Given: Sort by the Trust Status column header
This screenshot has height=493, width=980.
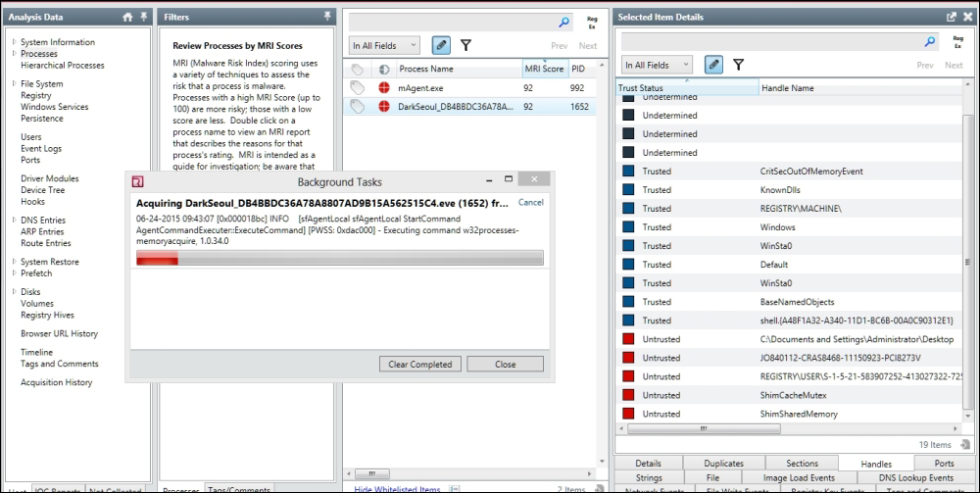Looking at the screenshot, I should pos(688,88).
